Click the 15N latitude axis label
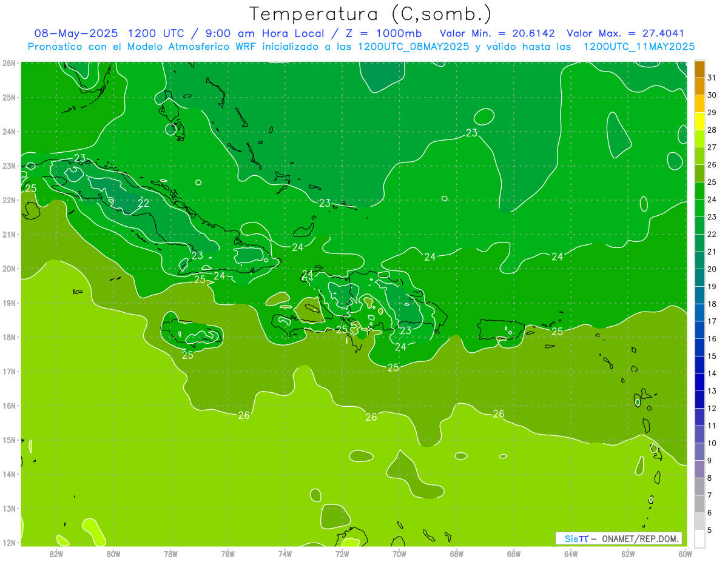Image resolution: width=728 pixels, height=562 pixels. (9, 440)
